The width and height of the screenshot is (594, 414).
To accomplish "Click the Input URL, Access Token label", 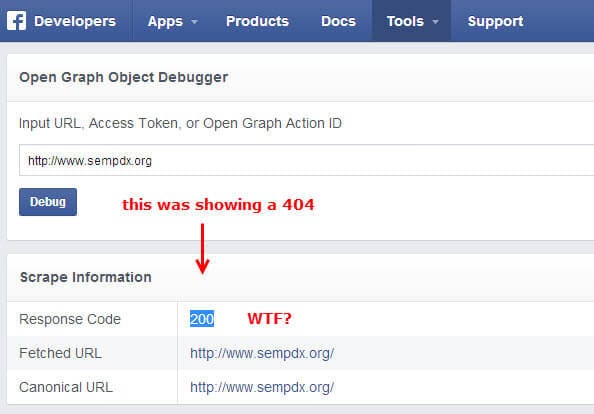I will tap(180, 123).
